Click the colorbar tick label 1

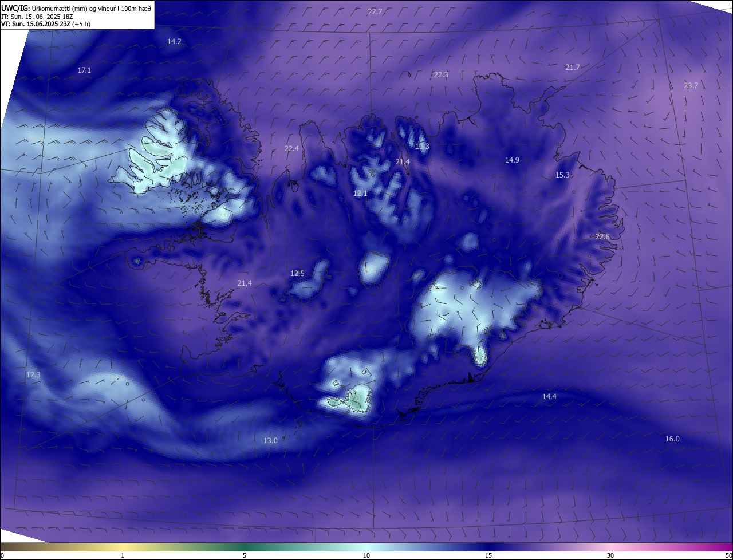(x=123, y=555)
